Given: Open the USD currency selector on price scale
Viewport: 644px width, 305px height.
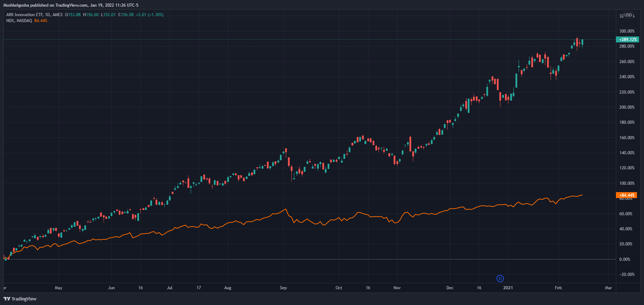Looking at the screenshot, I should (629, 15).
